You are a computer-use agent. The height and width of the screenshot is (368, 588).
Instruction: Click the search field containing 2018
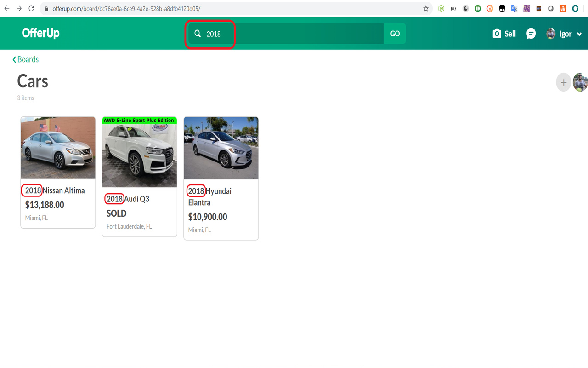286,34
